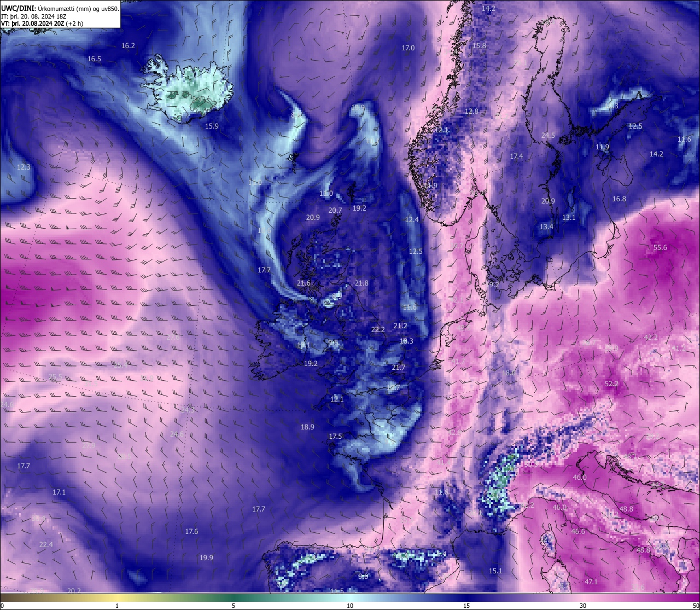Click the 15.1 value in the Mediterranean

pos(495,571)
